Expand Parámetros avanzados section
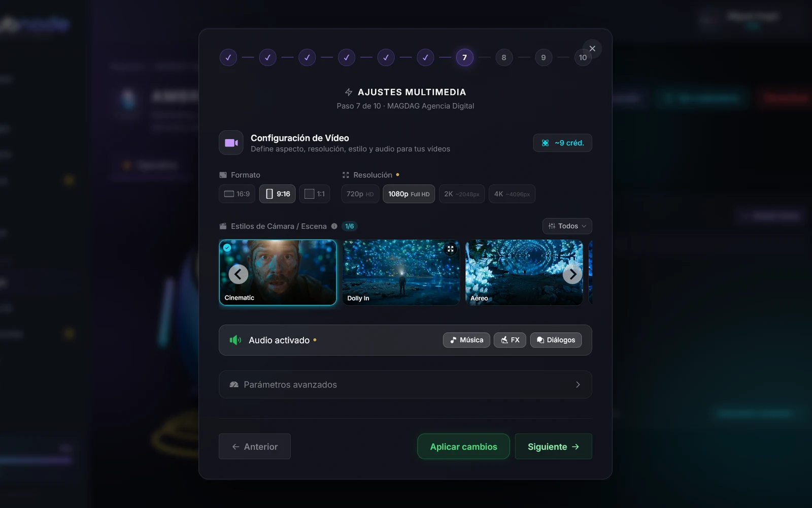This screenshot has height=508, width=812. 405,385
